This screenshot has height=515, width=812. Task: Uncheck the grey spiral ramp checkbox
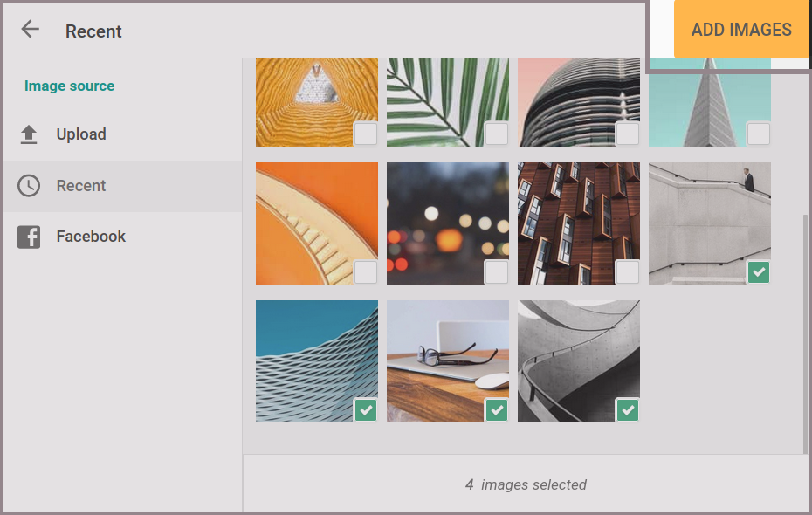click(x=627, y=410)
